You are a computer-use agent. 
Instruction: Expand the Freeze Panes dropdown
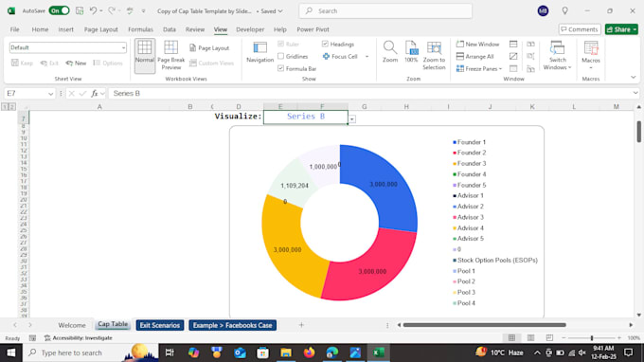[479, 68]
